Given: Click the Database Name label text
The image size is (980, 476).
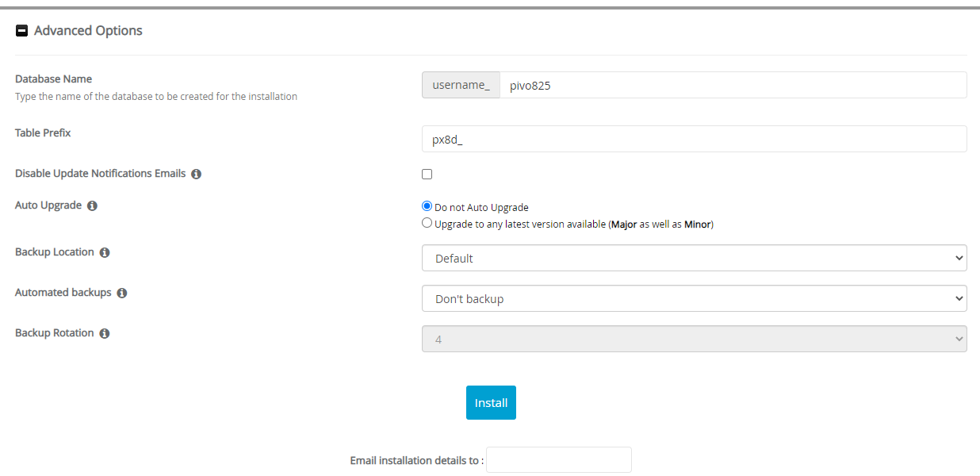Looking at the screenshot, I should pyautogui.click(x=53, y=79).
